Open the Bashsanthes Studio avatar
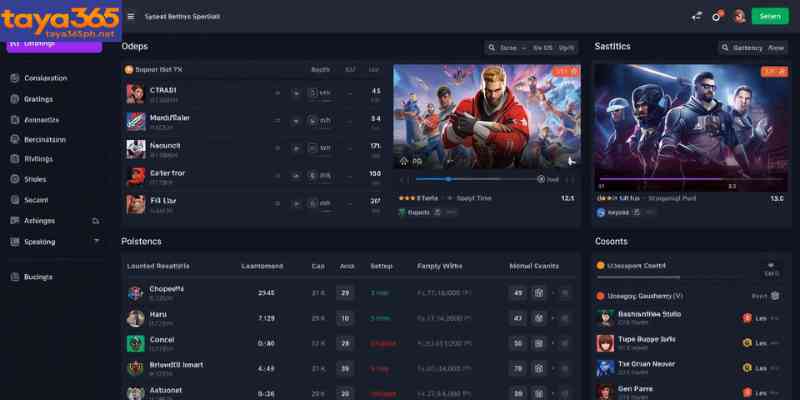 pos(606,318)
